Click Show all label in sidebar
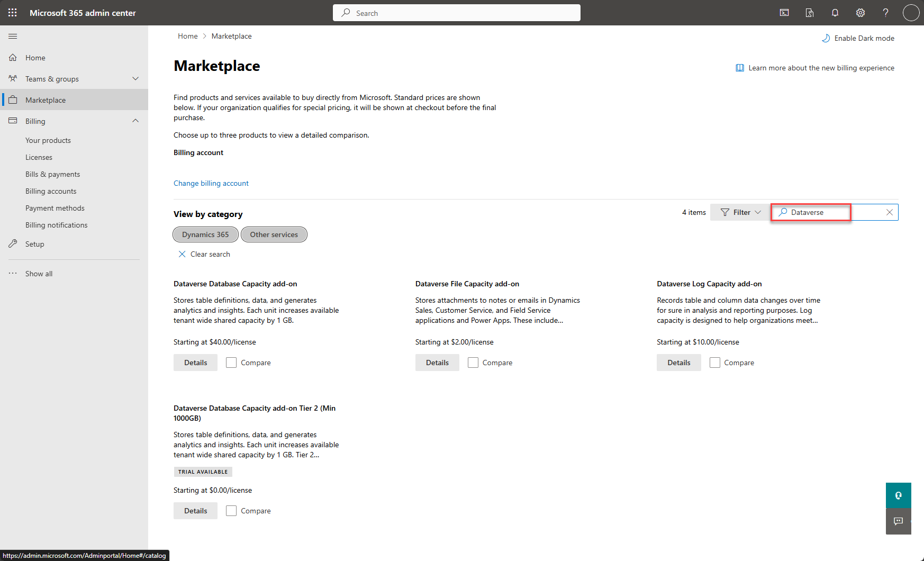The height and width of the screenshot is (561, 924). (39, 274)
